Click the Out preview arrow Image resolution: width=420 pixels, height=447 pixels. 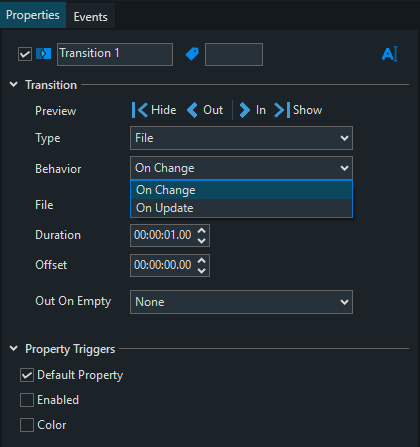[192, 110]
